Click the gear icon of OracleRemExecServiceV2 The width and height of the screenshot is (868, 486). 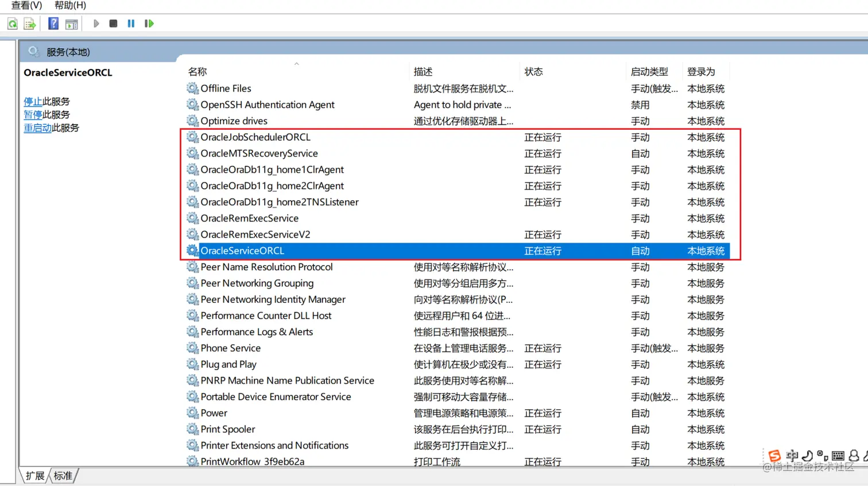pos(192,234)
